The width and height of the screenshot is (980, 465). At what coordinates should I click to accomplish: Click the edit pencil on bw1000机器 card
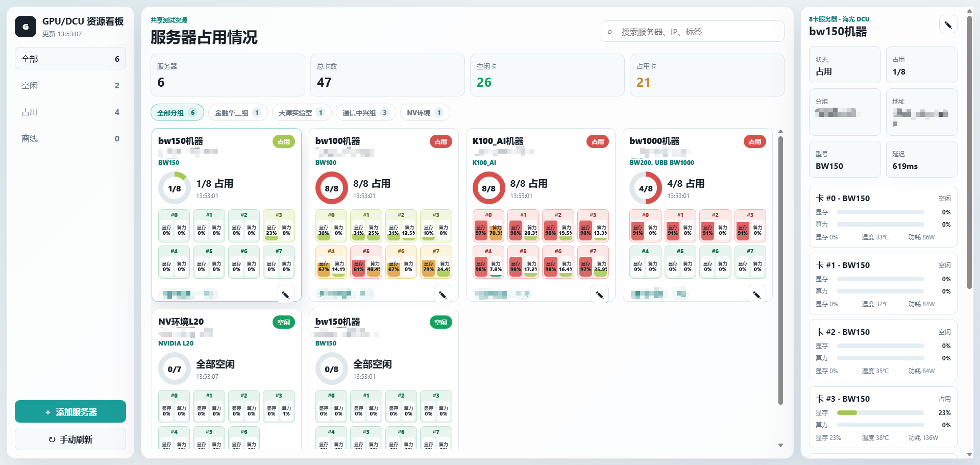coord(756,295)
